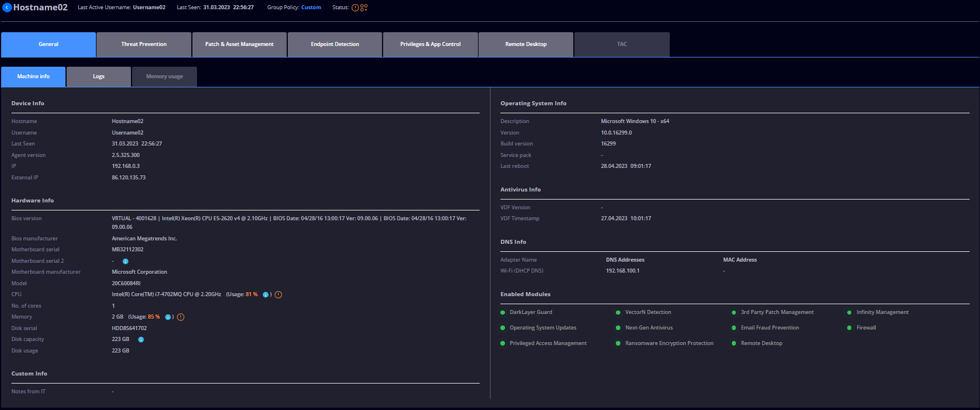Select the external IP 86.120.135.73
This screenshot has width=980, height=410.
click(x=129, y=178)
